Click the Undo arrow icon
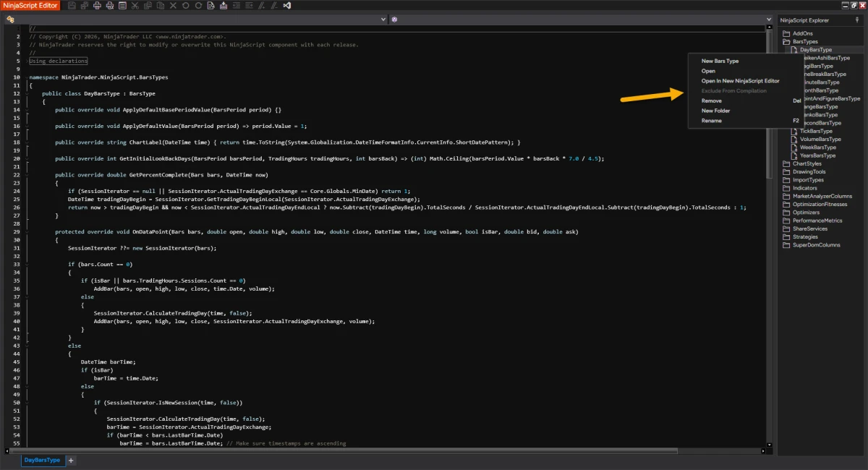The image size is (868, 470). point(185,5)
